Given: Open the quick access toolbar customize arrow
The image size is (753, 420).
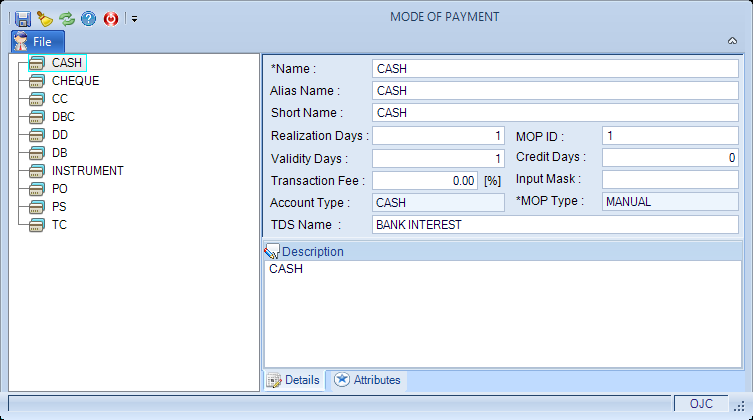Looking at the screenshot, I should tap(134, 19).
